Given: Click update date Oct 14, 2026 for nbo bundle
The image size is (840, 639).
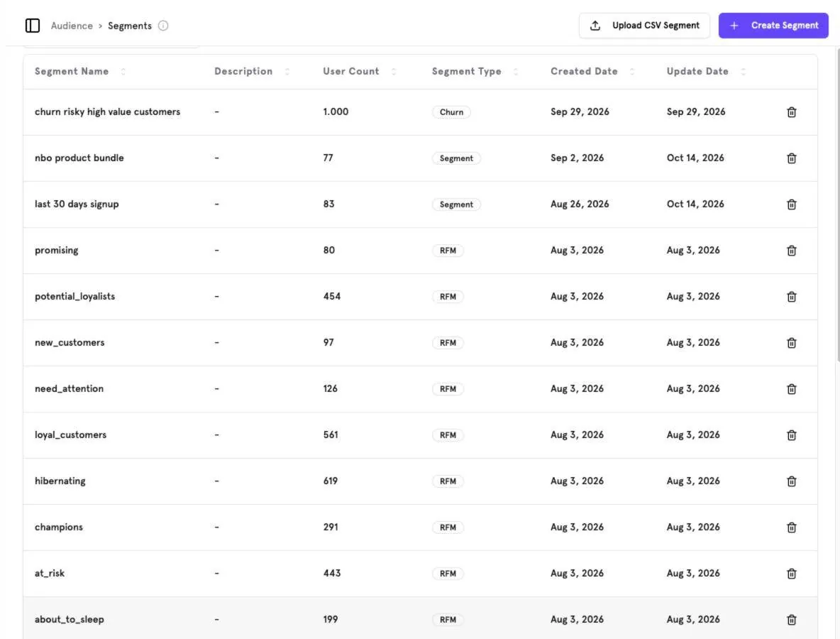Looking at the screenshot, I should pyautogui.click(x=695, y=158).
